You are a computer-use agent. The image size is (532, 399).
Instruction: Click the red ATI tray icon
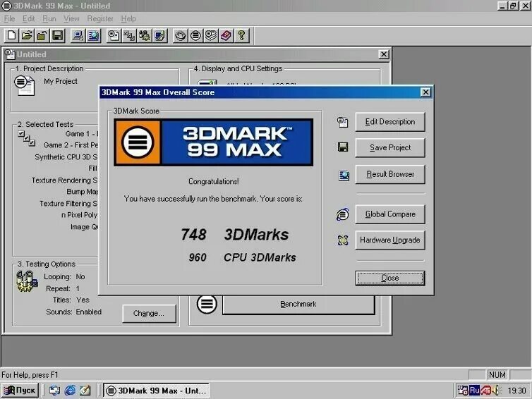(485, 391)
